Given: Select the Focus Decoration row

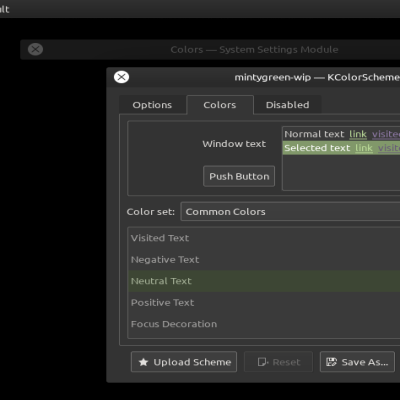Looking at the screenshot, I should click(264, 324).
